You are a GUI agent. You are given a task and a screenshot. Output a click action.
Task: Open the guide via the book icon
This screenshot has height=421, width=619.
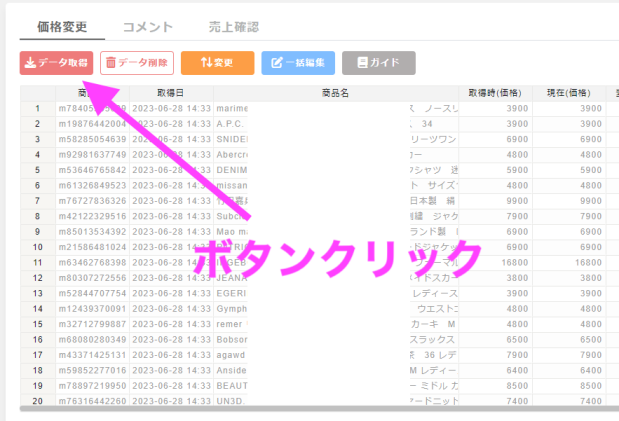pyautogui.click(x=362, y=63)
